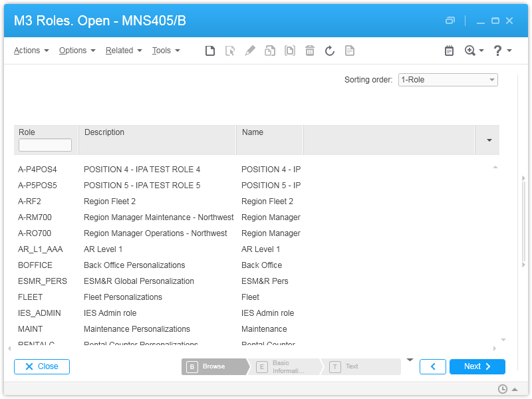Open the Actions menu
Image resolution: width=532 pixels, height=399 pixels.
31,51
